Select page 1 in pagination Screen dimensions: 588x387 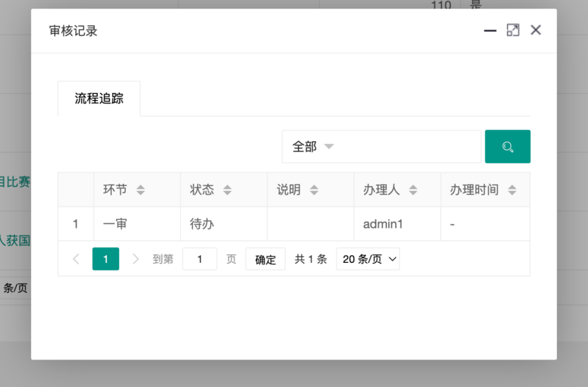106,259
